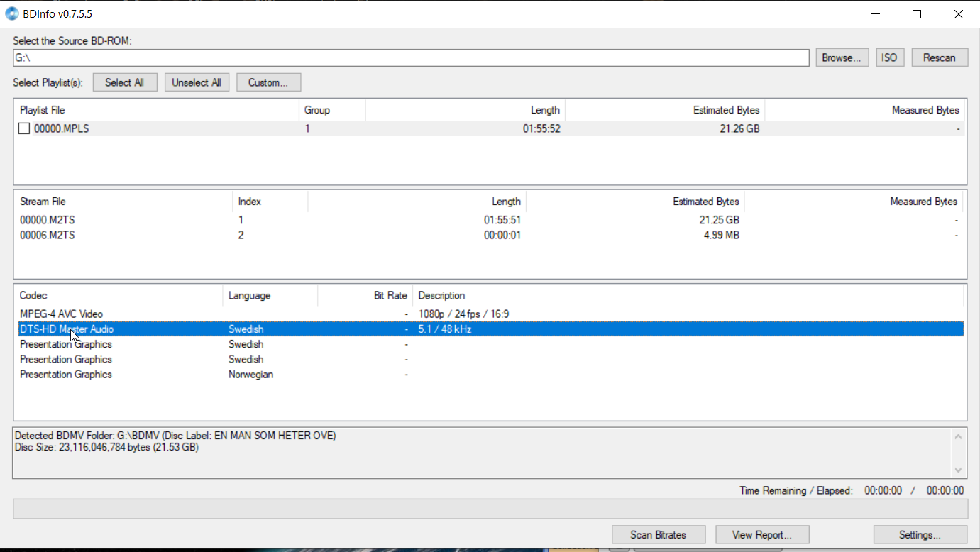Tick the 00000.MPLS playlist checkbox
980x552 pixels.
(x=24, y=129)
